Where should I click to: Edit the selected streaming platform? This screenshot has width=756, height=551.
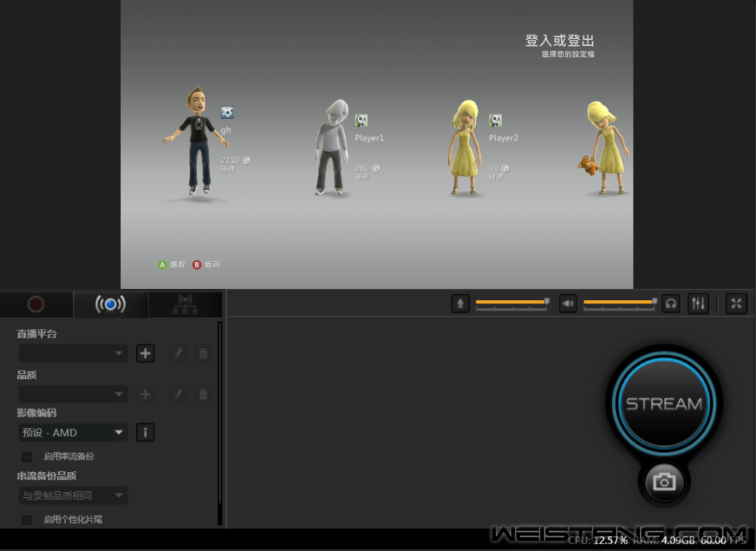click(x=179, y=353)
